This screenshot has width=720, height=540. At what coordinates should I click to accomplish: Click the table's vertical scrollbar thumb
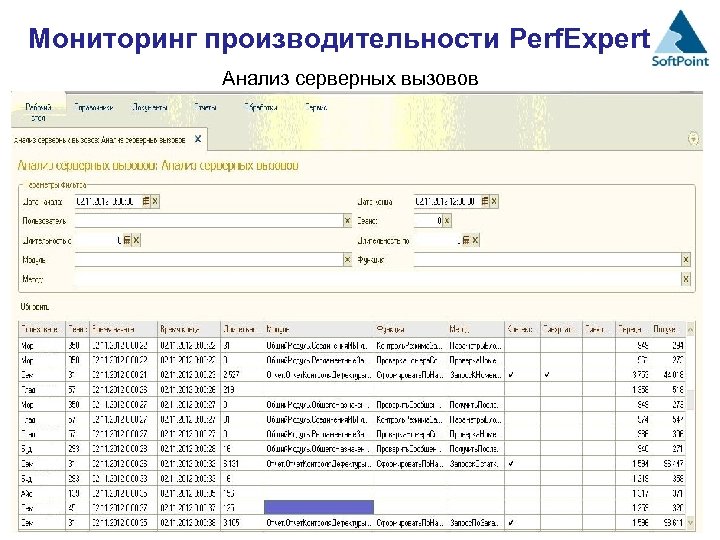690,398
